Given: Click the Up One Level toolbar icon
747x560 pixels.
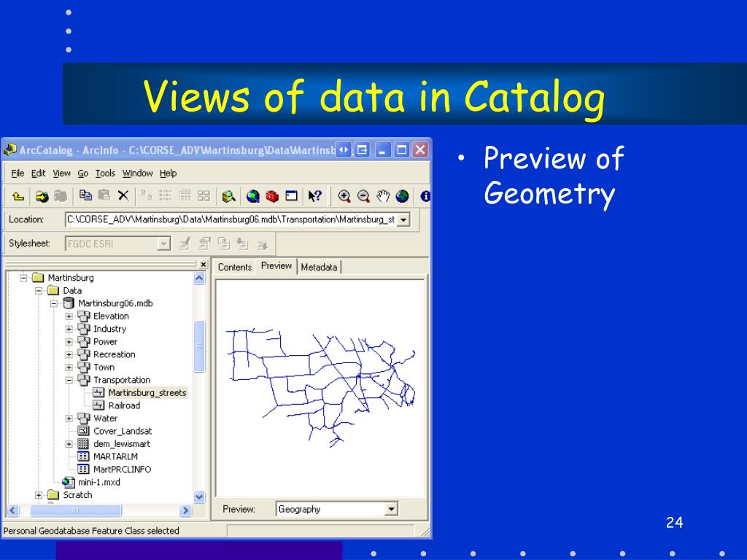Looking at the screenshot, I should [x=18, y=195].
